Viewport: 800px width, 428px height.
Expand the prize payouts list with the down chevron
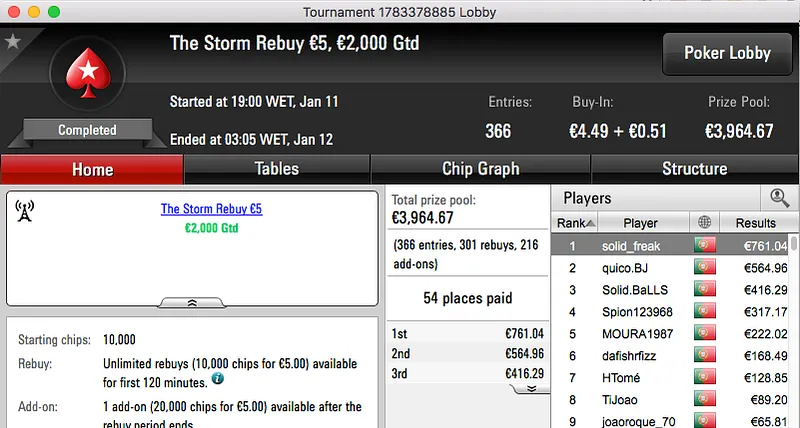[532, 388]
